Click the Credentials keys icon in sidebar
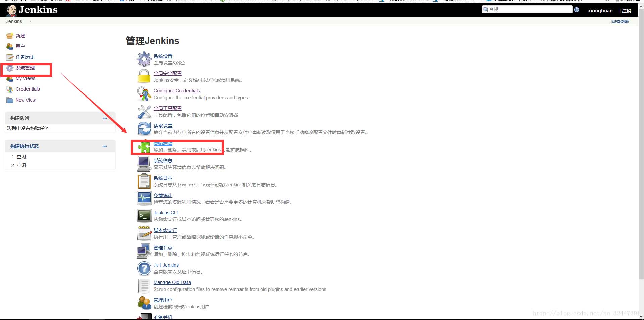 [10, 89]
